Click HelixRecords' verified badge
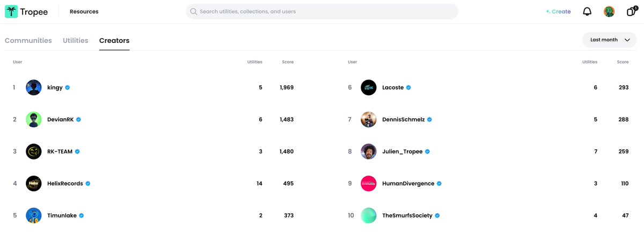The image size is (644, 239). (x=88, y=184)
